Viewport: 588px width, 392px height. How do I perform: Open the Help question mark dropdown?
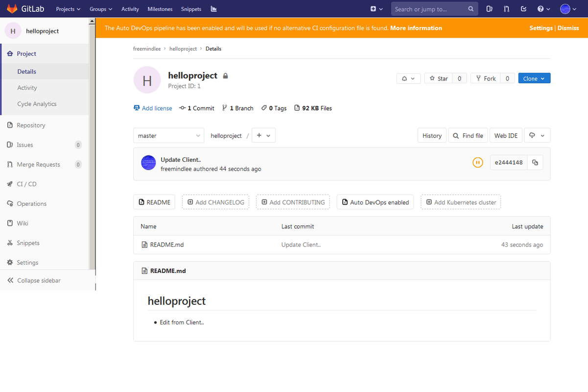(543, 9)
